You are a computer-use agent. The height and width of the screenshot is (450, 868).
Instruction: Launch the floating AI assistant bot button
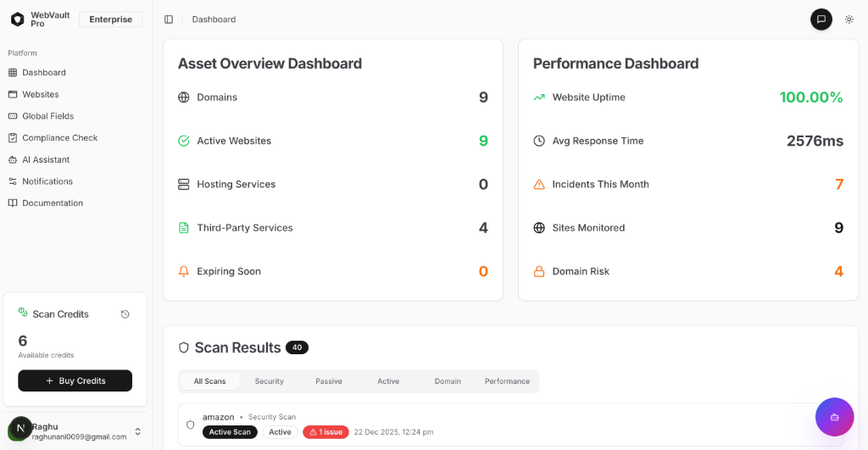834,416
